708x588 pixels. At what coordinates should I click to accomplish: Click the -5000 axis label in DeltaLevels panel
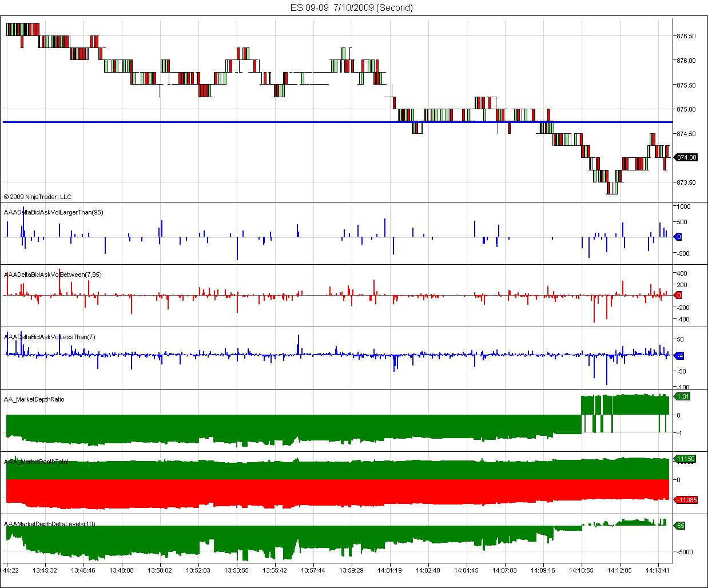click(685, 552)
